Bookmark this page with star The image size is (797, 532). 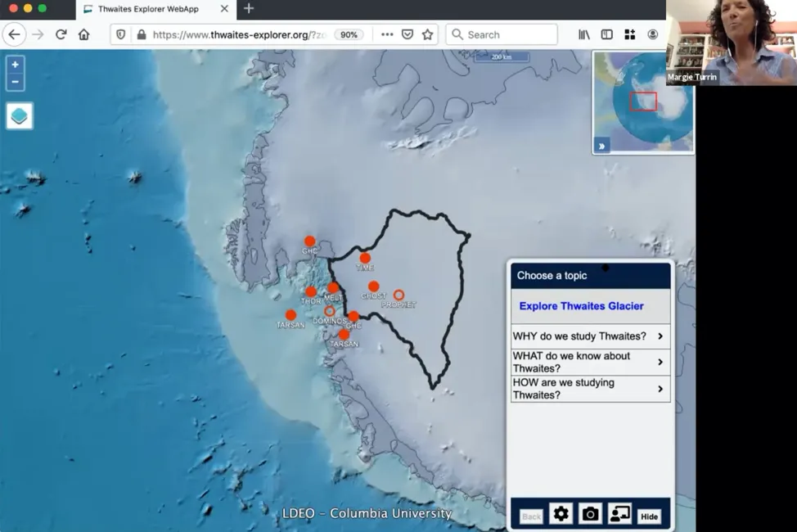427,34
